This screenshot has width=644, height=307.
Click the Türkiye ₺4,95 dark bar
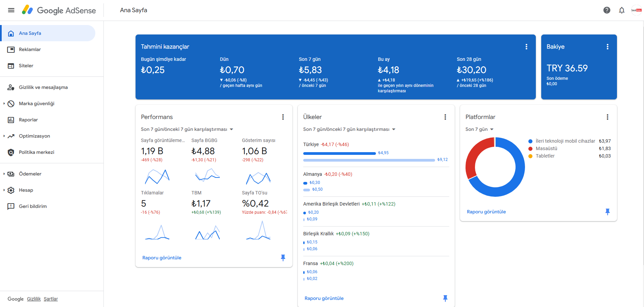click(339, 153)
